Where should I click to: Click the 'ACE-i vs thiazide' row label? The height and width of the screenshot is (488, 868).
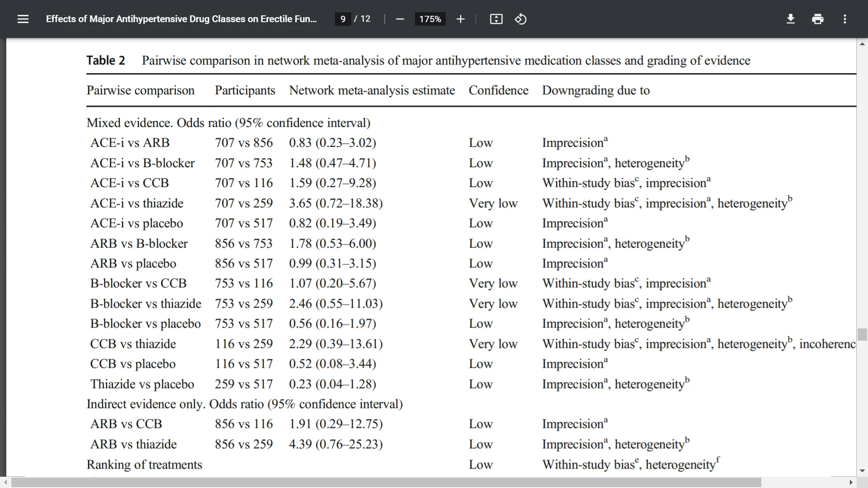point(137,203)
